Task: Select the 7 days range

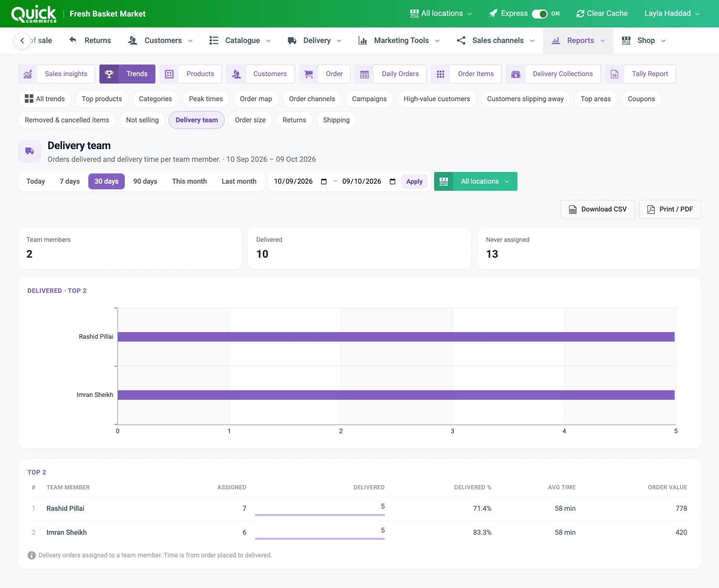Action: [70, 182]
